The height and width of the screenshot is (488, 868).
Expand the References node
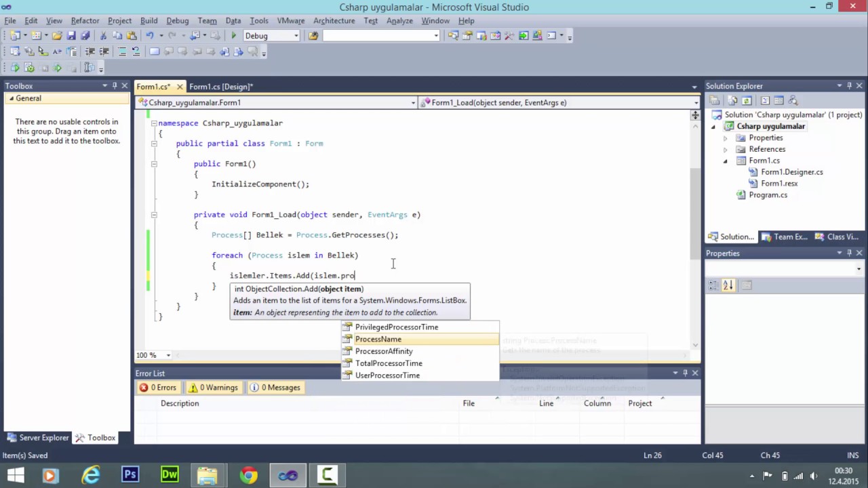pos(726,149)
